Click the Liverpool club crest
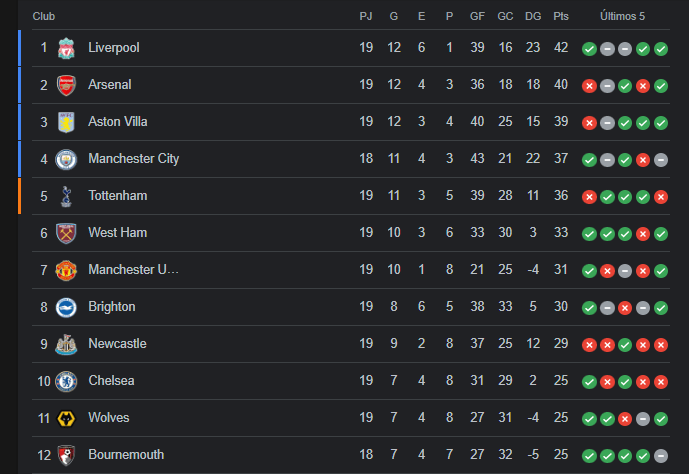Viewport: 689px width, 474px height. point(66,48)
